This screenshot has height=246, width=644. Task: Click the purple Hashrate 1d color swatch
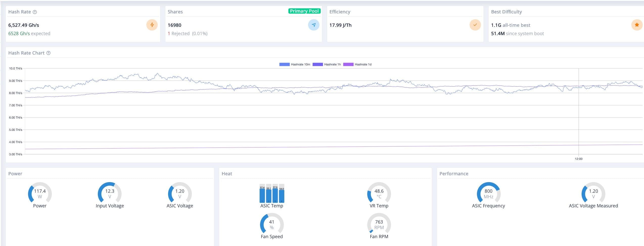click(348, 64)
